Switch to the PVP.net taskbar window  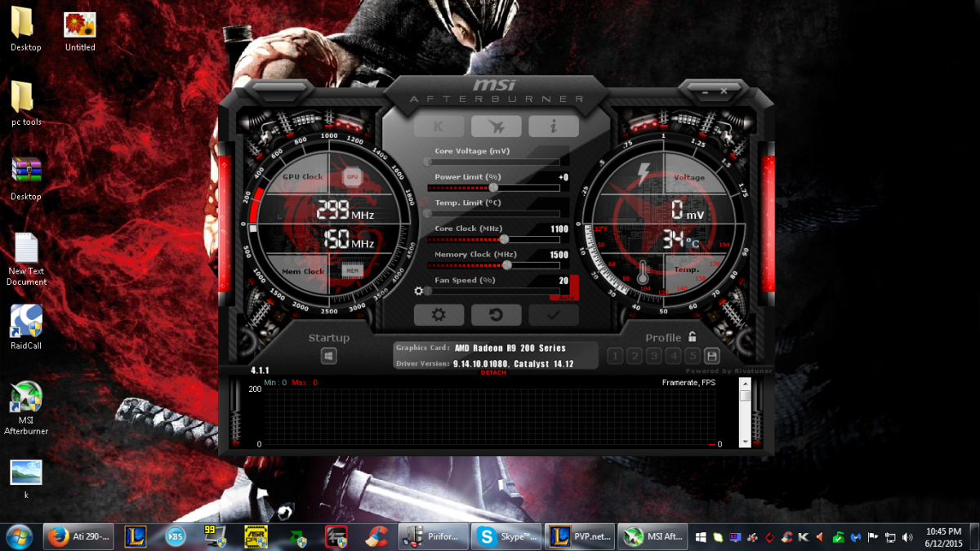coord(580,536)
